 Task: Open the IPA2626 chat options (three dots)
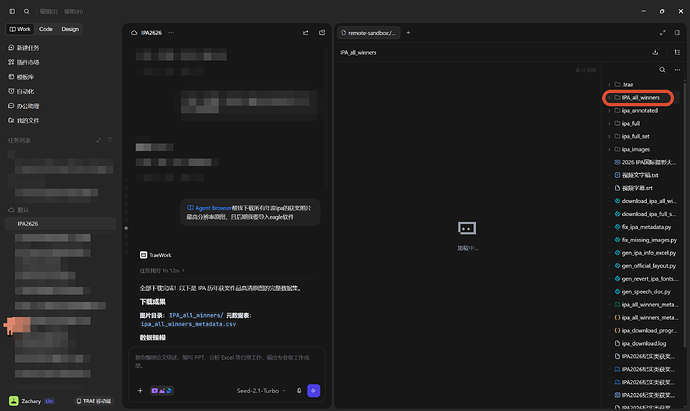click(171, 33)
